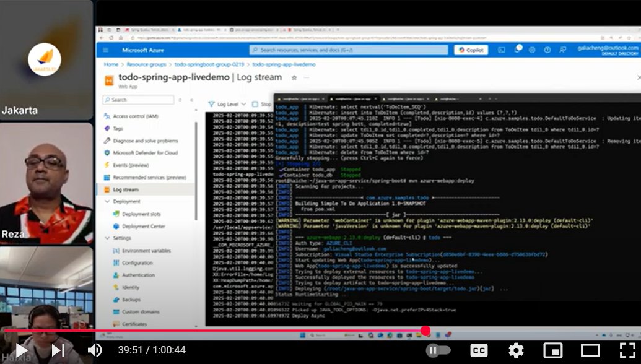The width and height of the screenshot is (641, 364).
Task: Turn on closed captions
Action: coord(479,350)
